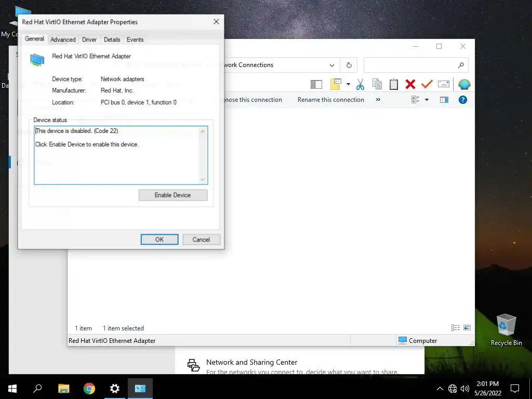Click the Paste clipboard icon
Viewport: 532px width, 399px height.
click(x=394, y=84)
